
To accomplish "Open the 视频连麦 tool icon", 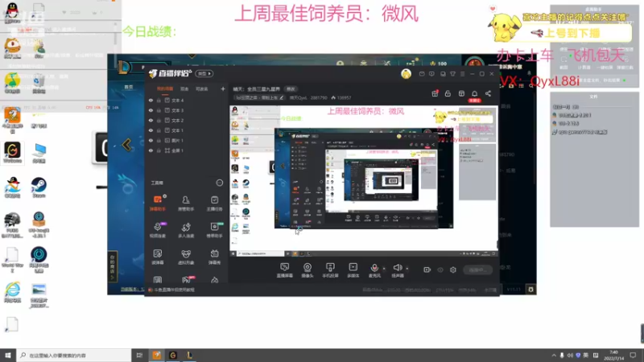I will 157,230.
